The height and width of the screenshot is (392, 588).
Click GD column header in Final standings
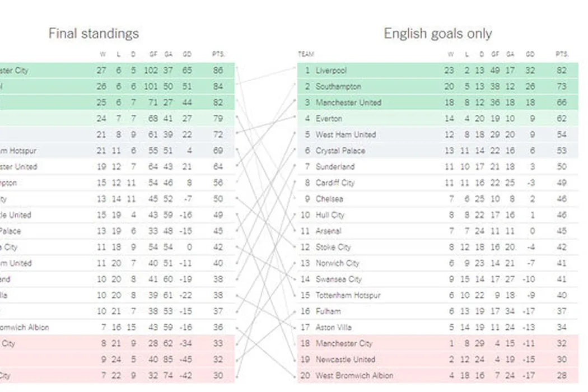[x=187, y=54]
